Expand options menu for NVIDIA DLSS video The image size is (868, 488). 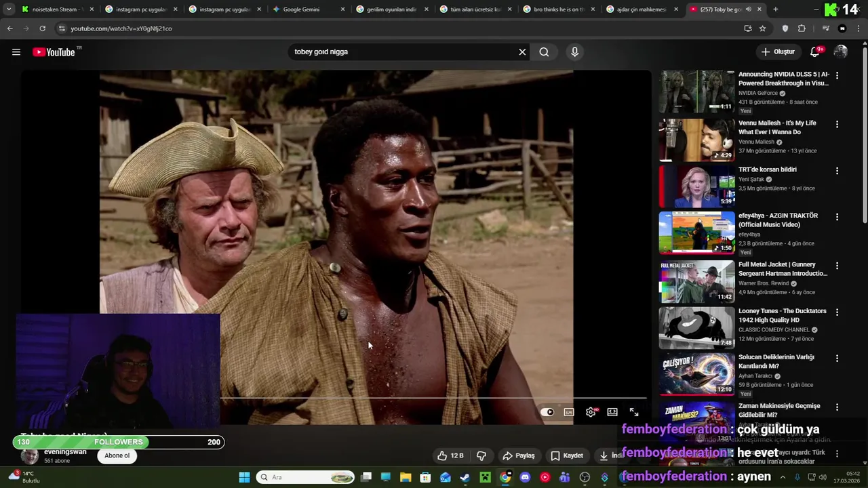(837, 76)
